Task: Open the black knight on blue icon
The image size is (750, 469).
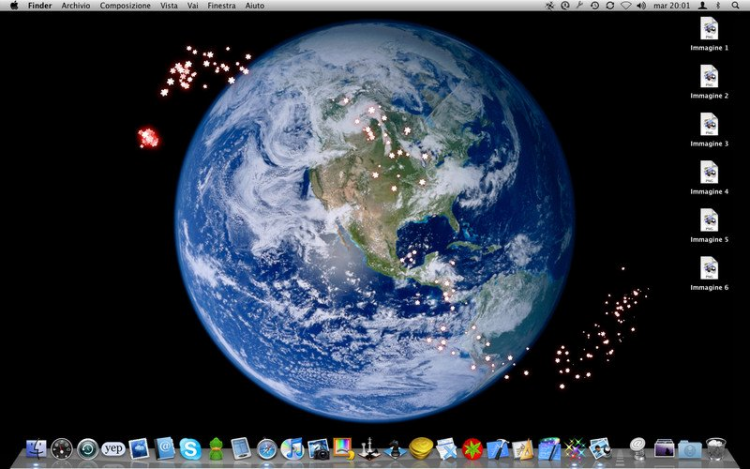Action: click(395, 449)
